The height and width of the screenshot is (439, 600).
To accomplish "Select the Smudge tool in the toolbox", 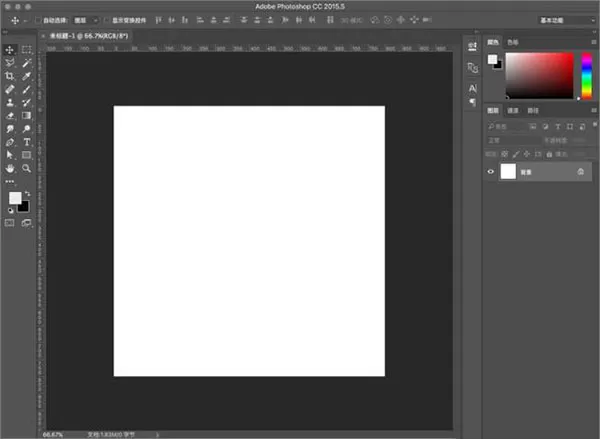I will pos(10,129).
